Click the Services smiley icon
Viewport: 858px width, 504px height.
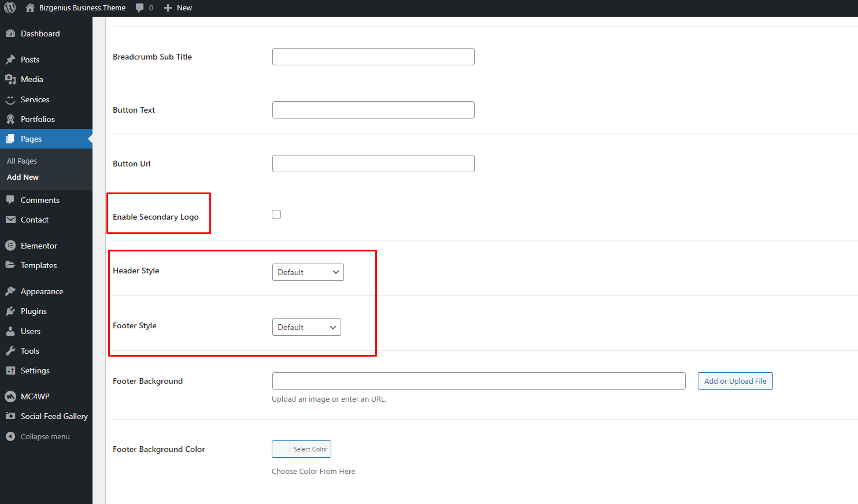tap(10, 99)
